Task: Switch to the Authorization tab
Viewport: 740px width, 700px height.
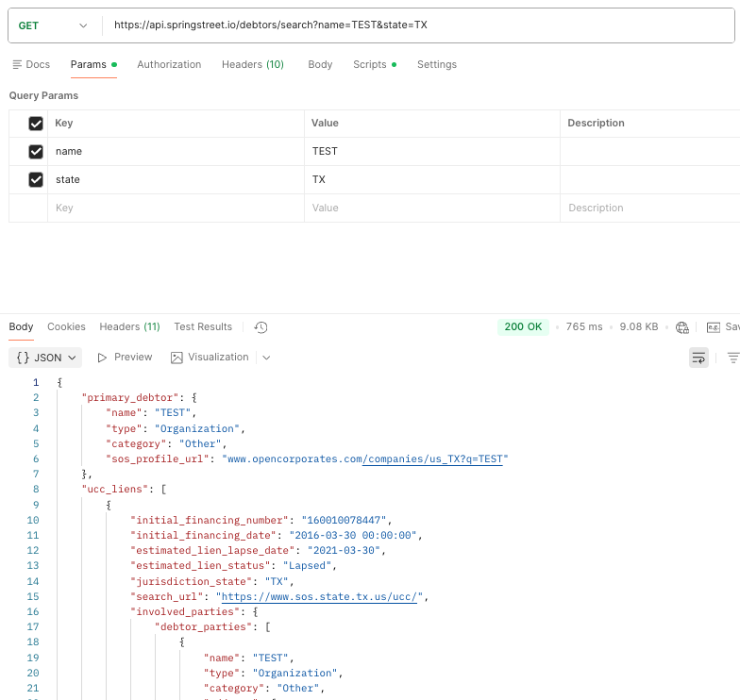Action: (169, 64)
